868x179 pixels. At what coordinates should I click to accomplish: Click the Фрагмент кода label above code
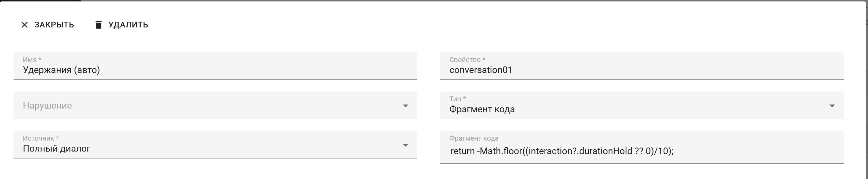point(473,138)
